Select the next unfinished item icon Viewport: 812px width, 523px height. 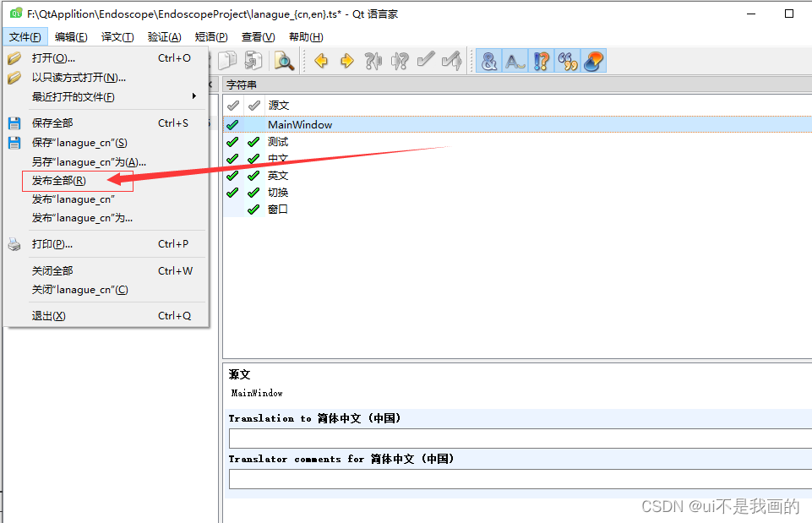[399, 60]
